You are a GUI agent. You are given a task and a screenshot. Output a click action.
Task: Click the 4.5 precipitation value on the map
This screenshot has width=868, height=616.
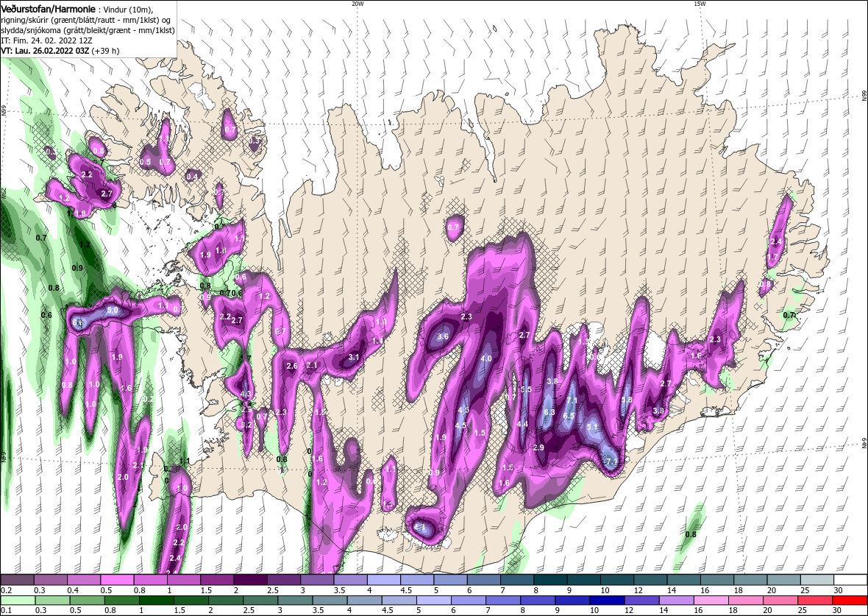(x=460, y=425)
